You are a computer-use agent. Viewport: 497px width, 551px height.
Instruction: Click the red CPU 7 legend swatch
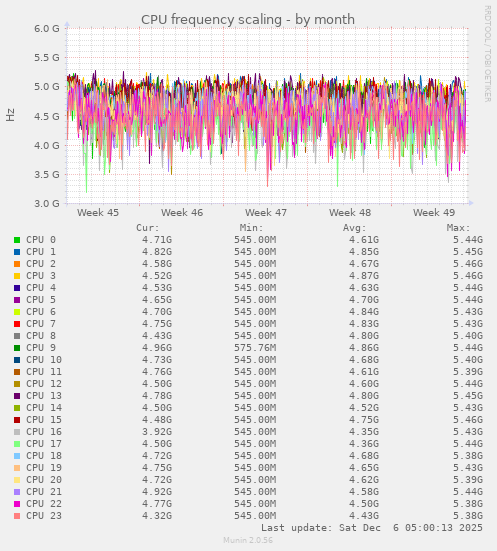coord(17,324)
